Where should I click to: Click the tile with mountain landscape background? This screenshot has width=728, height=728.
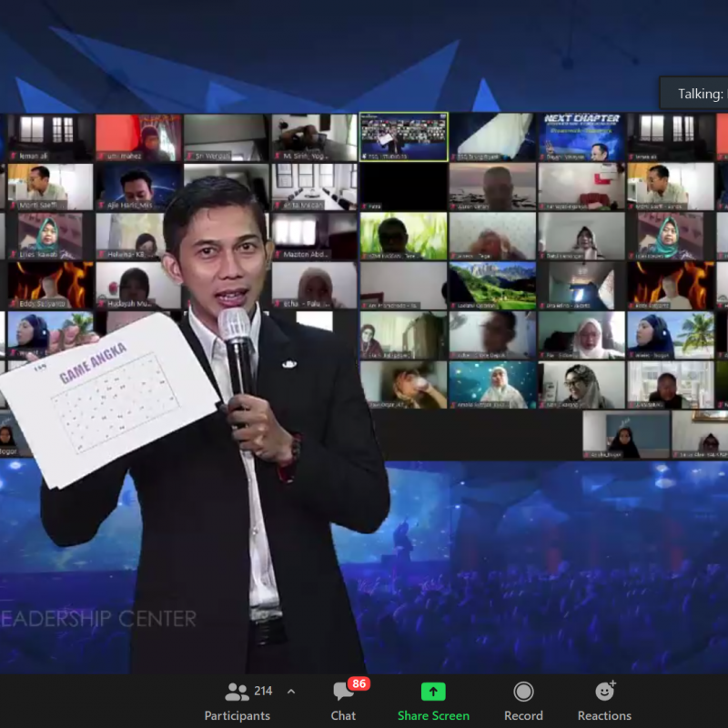(492, 286)
